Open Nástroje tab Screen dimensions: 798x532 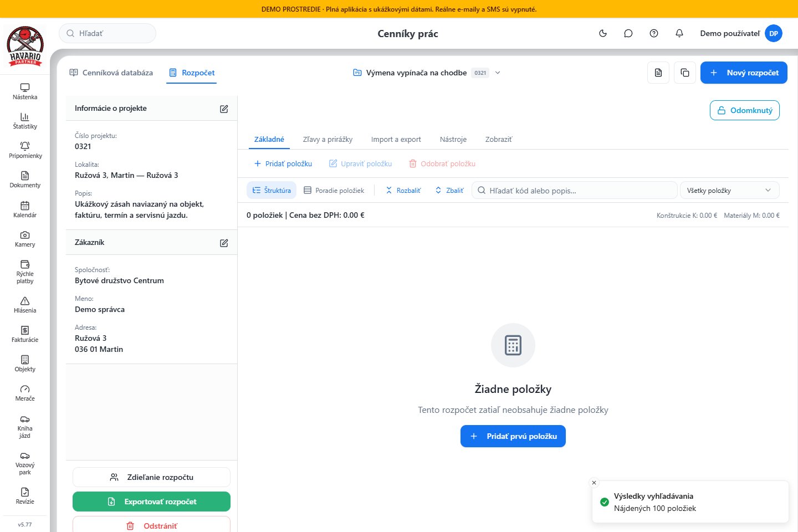453,139
